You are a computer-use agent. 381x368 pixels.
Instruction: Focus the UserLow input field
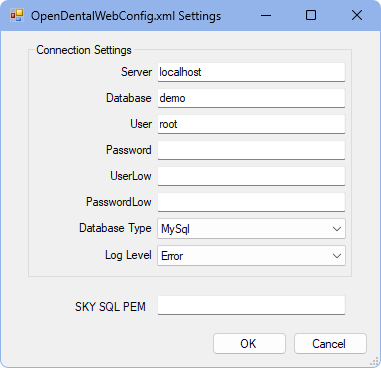point(251,176)
